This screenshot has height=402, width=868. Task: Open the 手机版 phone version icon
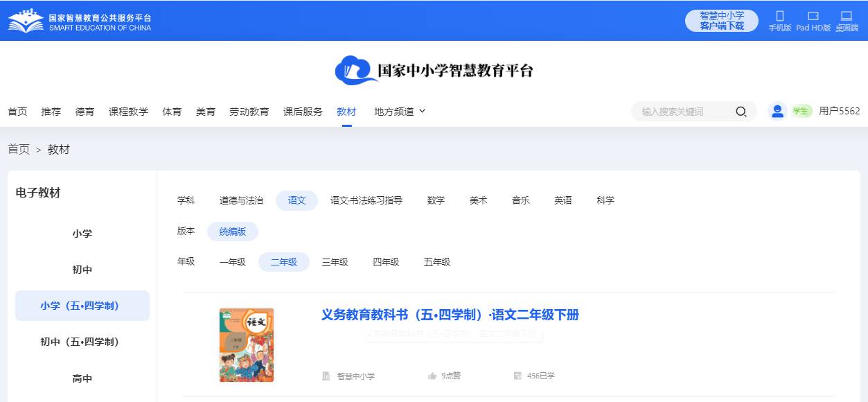[x=780, y=16]
